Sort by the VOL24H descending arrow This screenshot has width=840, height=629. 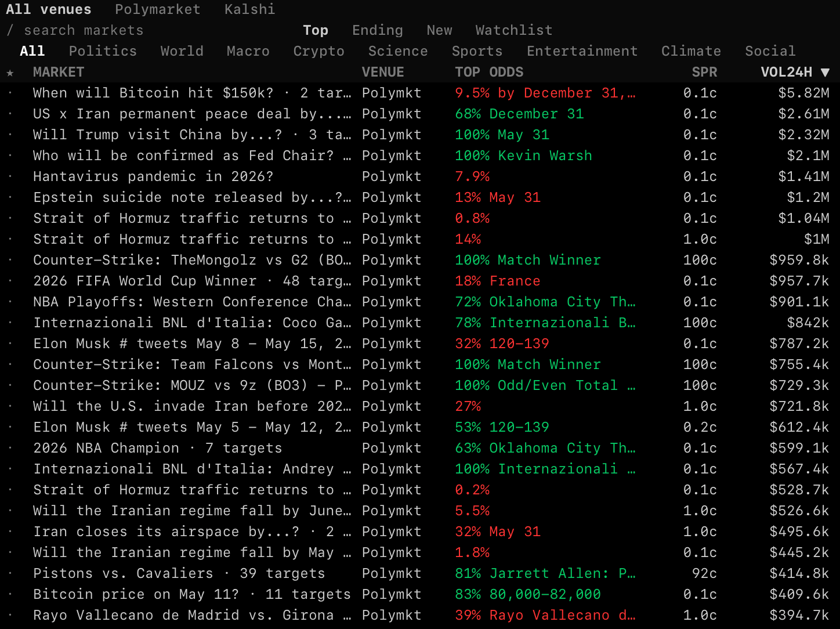point(825,73)
